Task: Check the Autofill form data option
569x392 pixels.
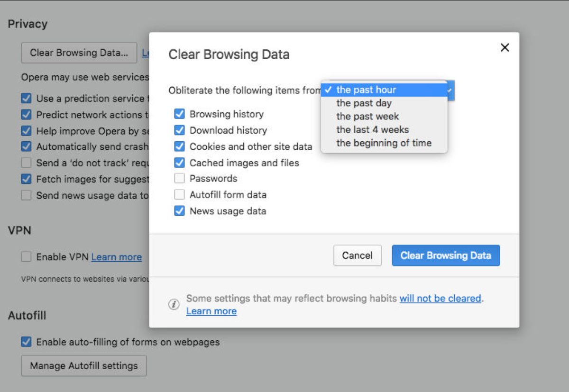Action: tap(179, 195)
